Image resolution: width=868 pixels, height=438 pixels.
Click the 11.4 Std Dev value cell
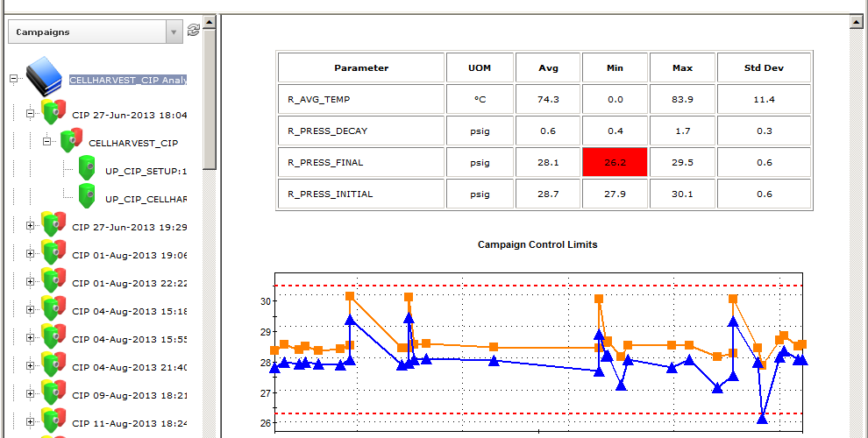coord(764,99)
